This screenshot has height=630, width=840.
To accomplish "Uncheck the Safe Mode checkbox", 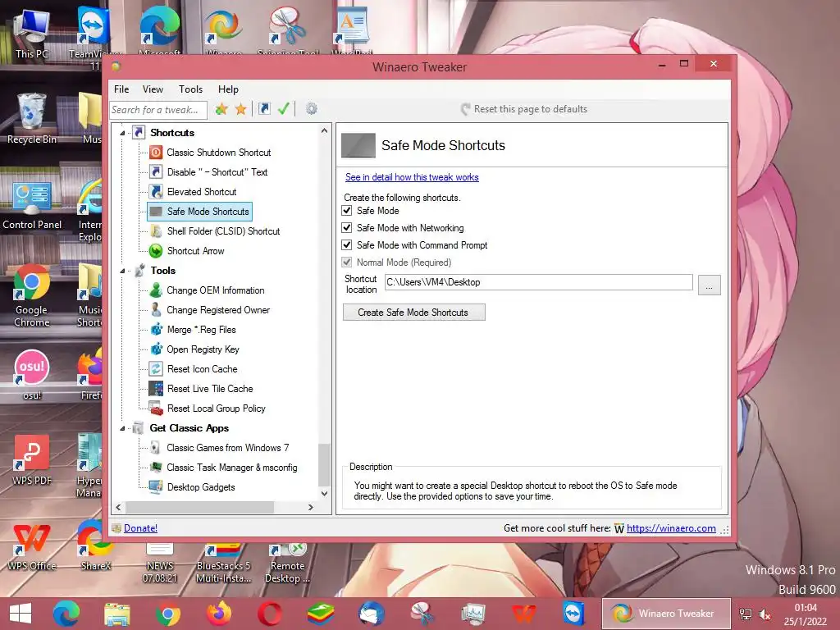I will coord(347,211).
